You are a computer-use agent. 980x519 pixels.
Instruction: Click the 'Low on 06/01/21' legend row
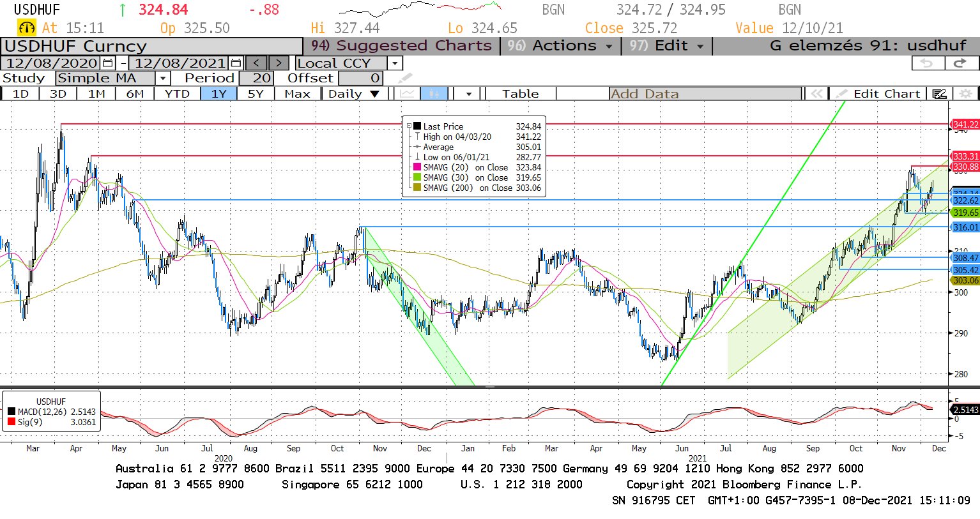coord(478,157)
